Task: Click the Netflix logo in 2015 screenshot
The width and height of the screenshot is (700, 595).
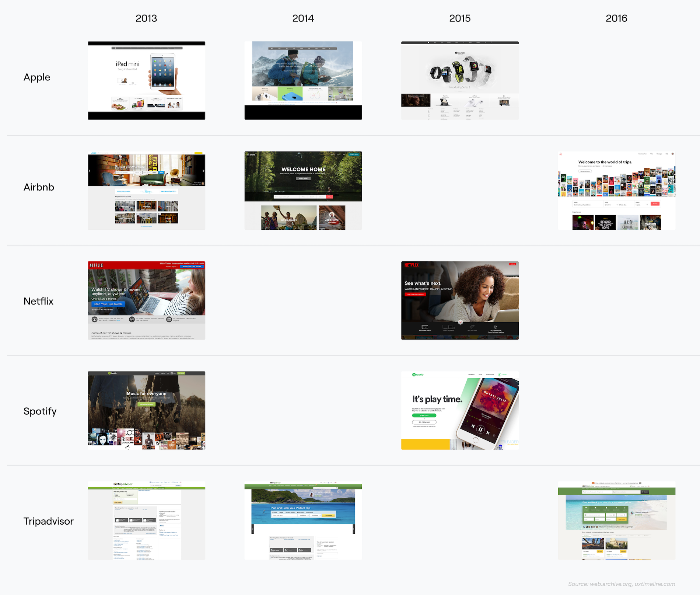Action: pyautogui.click(x=412, y=265)
